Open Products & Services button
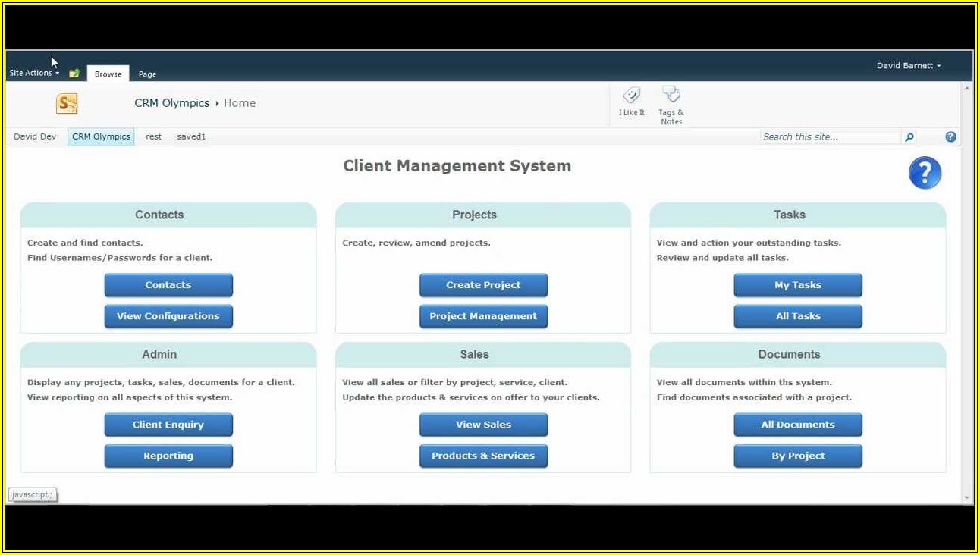Viewport: 980px width, 555px height. click(483, 456)
